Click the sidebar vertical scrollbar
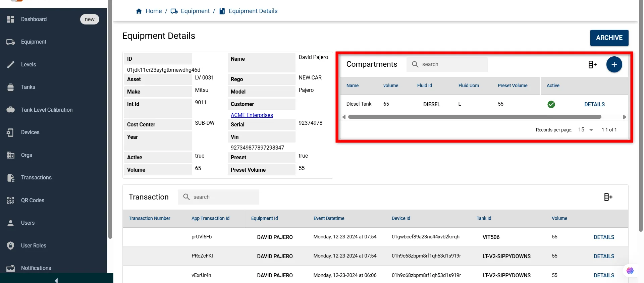Screen dimensions: 644x283 [x=110, y=119]
